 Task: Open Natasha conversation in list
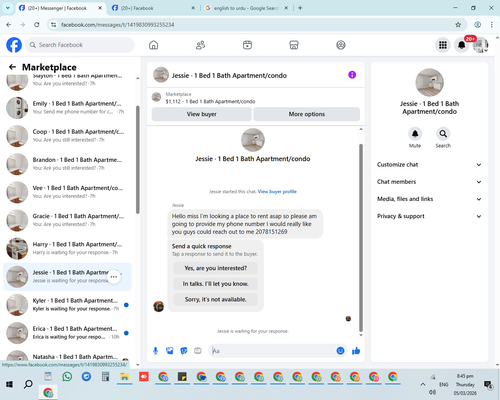coord(68,355)
